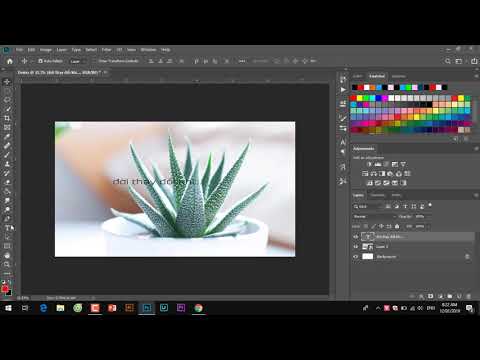
Task: Hide the text layer via eye icon
Action: click(x=356, y=236)
